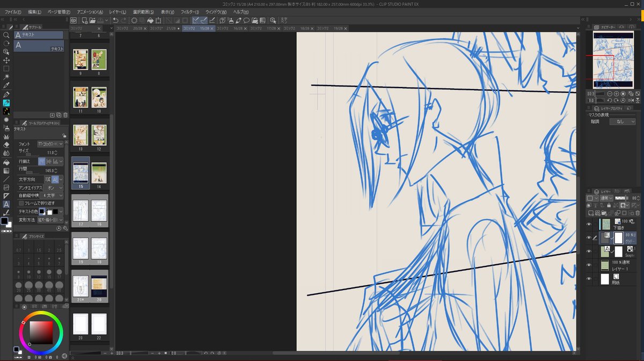
Task: Click the Clip Studio spiral launcher icon
Action: pos(74,20)
